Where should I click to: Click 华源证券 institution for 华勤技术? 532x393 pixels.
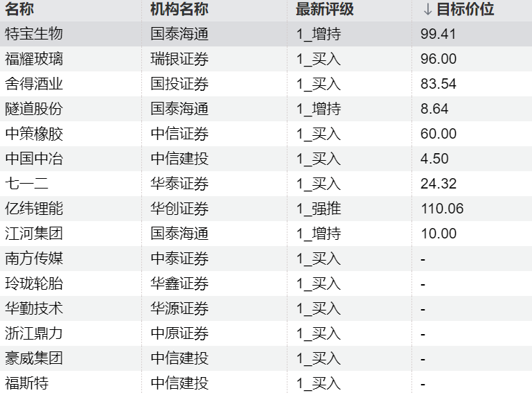coord(179,308)
